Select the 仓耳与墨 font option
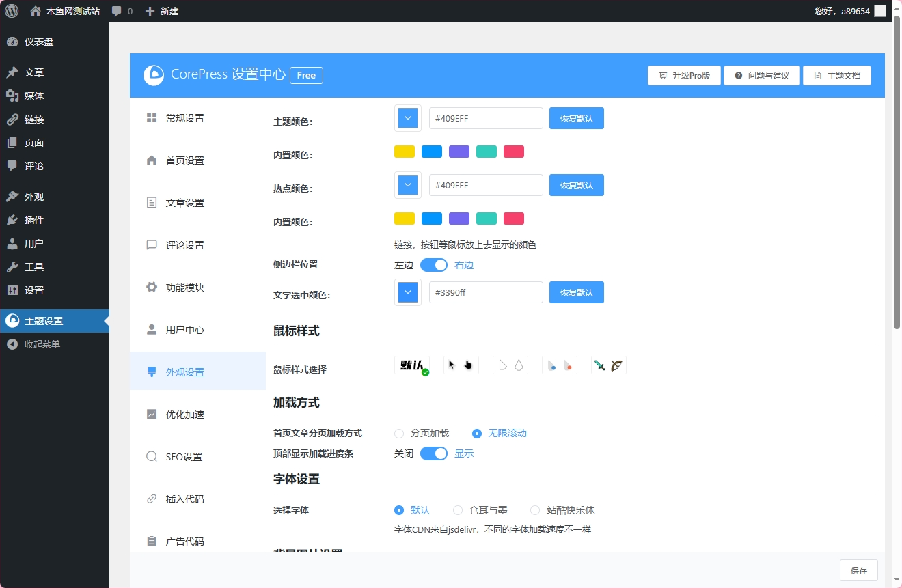The height and width of the screenshot is (588, 902). click(458, 510)
